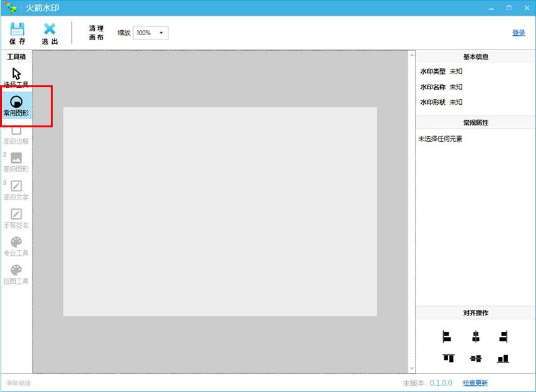Align elements to the right edge

point(502,337)
